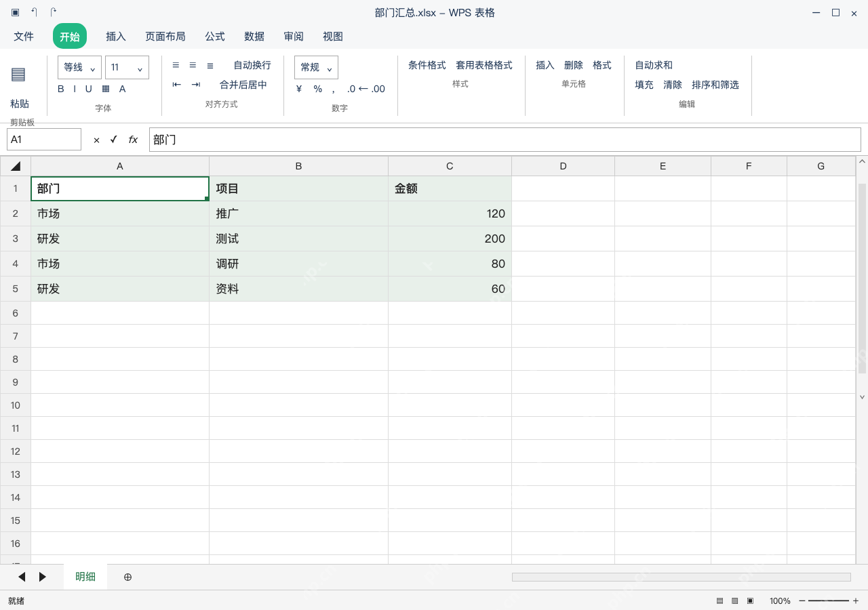Click the horizontal scrollbar at sheet bottom
Screen dimensions: 868x610
(x=682, y=577)
